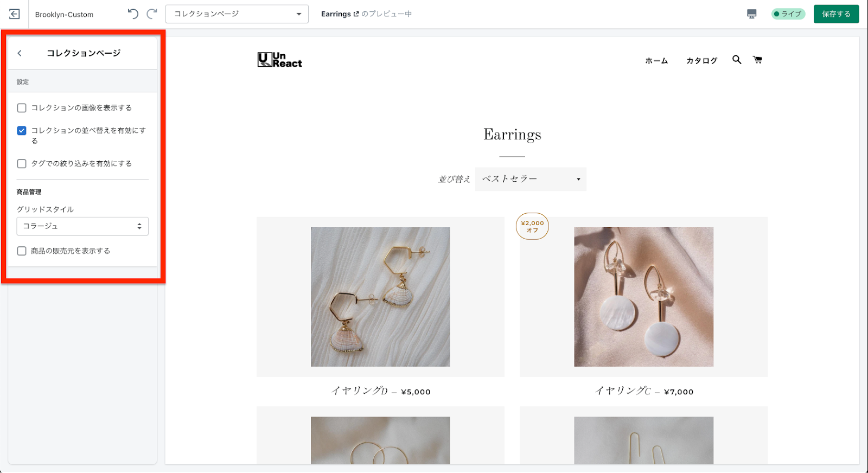
Task: Click the redo arrow icon
Action: 152,14
